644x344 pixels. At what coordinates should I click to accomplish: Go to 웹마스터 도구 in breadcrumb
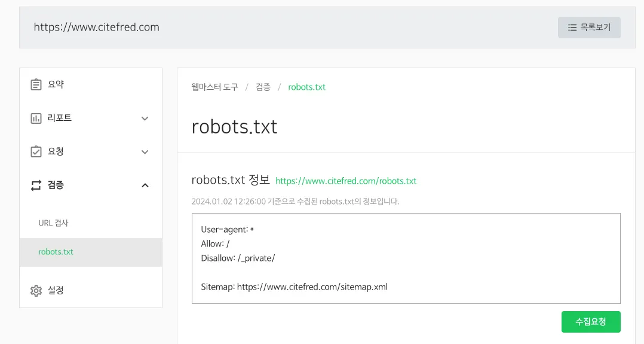[x=214, y=87]
